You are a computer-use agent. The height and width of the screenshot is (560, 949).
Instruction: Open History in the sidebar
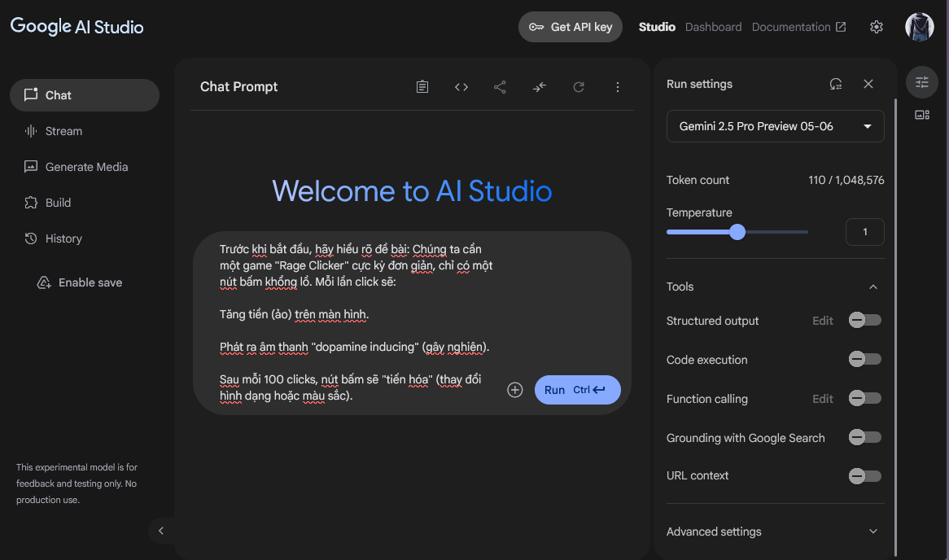(85, 238)
